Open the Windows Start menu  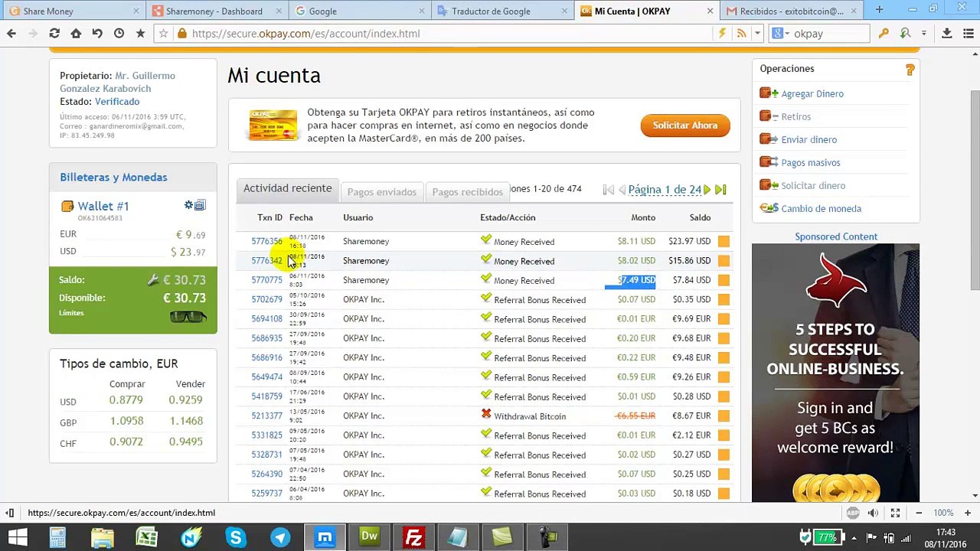[18, 537]
